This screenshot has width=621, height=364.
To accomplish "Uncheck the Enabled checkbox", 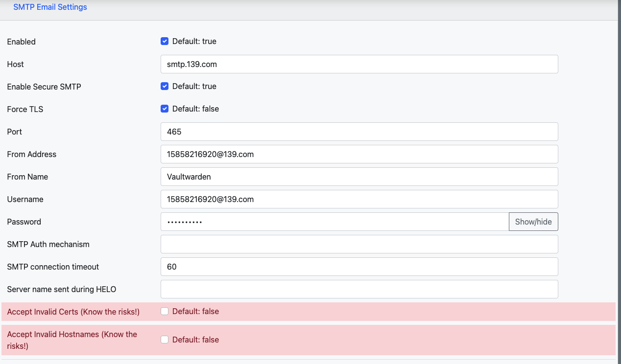I will [165, 42].
